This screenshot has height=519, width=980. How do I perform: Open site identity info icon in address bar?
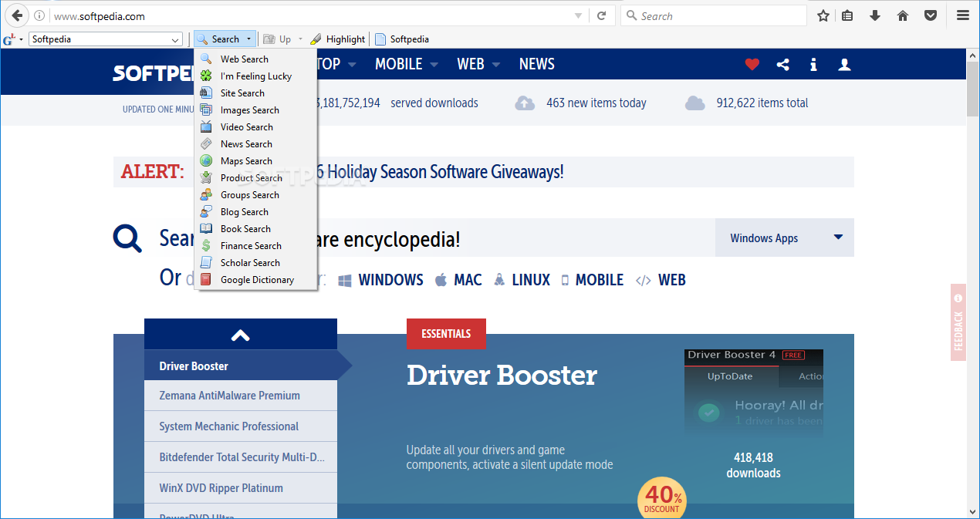[x=39, y=15]
